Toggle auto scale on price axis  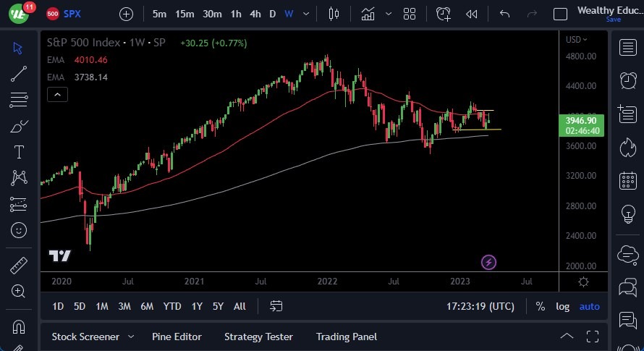click(589, 306)
